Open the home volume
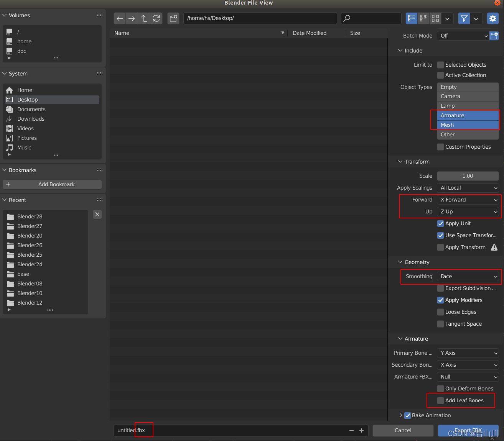This screenshot has width=504, height=441. pos(52,41)
